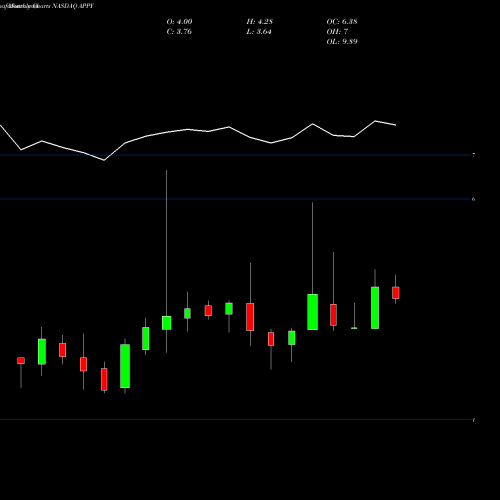Click the last red candle on the right
Screen dimensions: 500x500
396,293
